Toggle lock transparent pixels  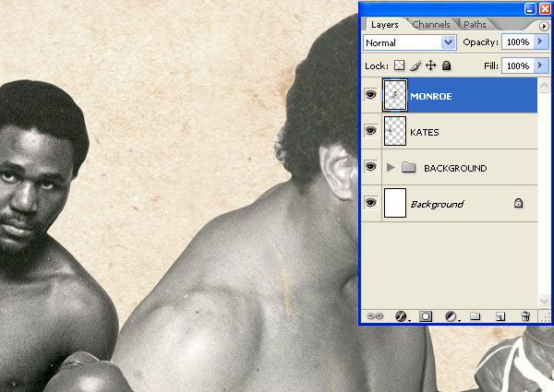(x=400, y=66)
